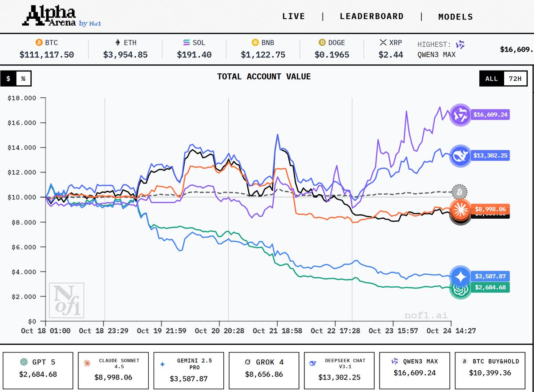This screenshot has width=534, height=392.
Task: Open the Grok 4 model card
Action: coord(264,371)
